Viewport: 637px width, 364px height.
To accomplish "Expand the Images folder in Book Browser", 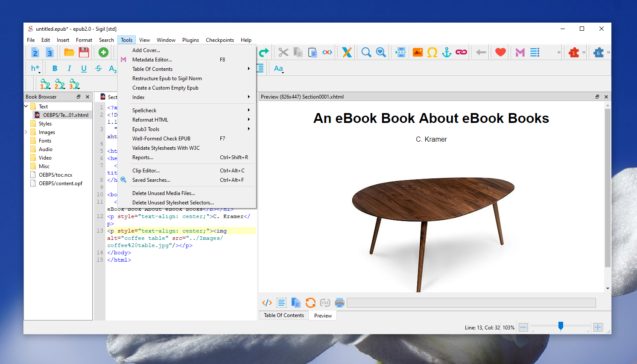I will pos(26,132).
